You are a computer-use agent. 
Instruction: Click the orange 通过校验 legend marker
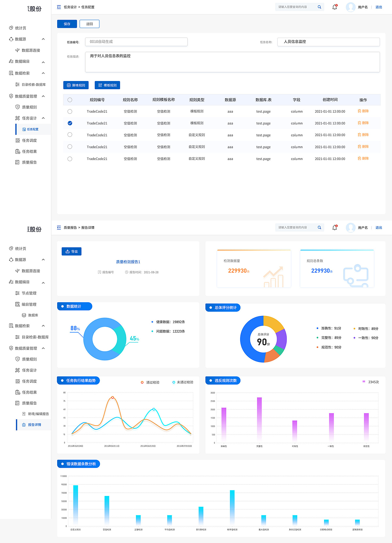142,382
